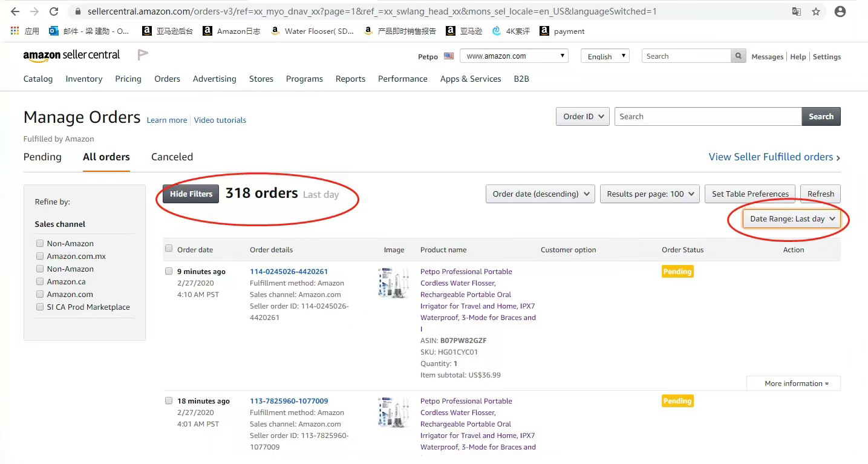The height and width of the screenshot is (464, 868).
Task: Open the Chrome profile avatar
Action: (840, 11)
